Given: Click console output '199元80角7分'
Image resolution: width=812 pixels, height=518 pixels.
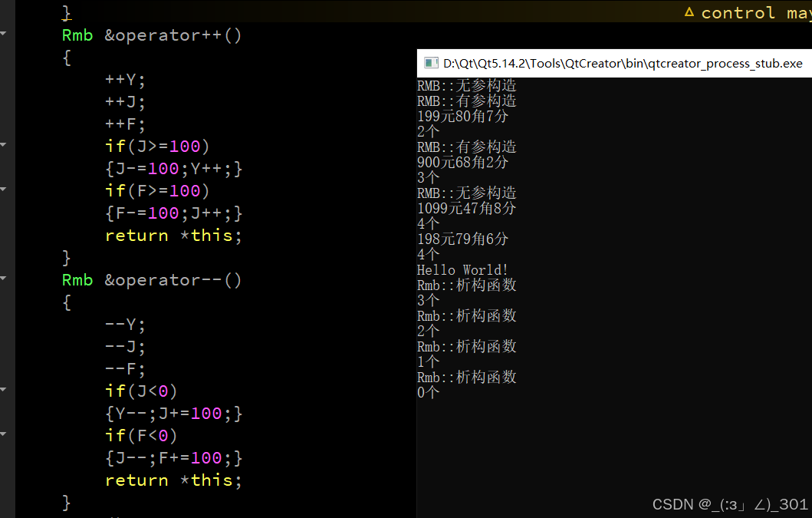Looking at the screenshot, I should pyautogui.click(x=462, y=116).
